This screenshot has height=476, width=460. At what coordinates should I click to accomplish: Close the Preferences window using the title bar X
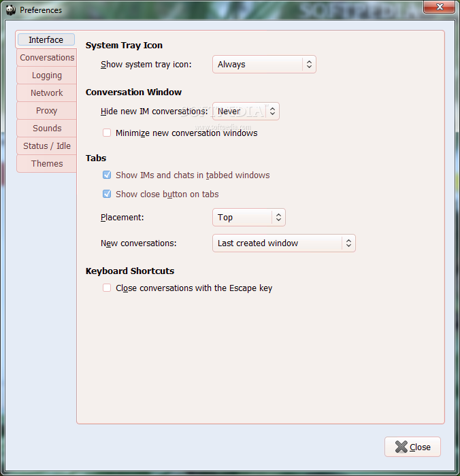click(x=439, y=7)
